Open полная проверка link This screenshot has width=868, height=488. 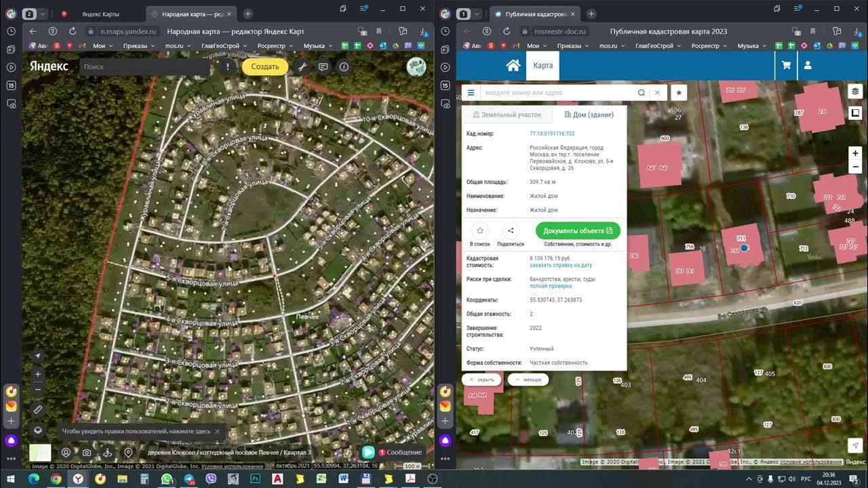click(x=551, y=286)
